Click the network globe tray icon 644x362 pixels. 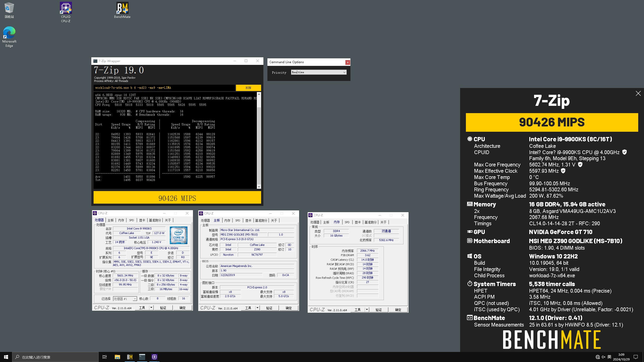pos(598,357)
